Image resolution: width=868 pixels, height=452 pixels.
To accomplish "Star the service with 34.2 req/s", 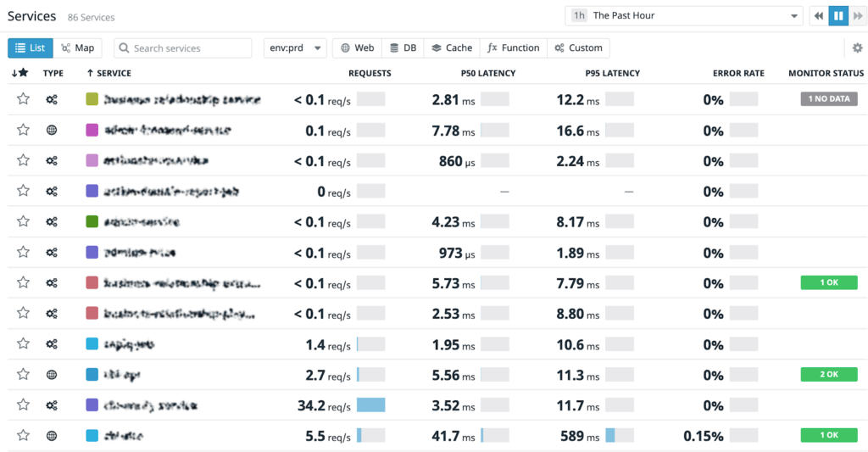I will point(23,405).
